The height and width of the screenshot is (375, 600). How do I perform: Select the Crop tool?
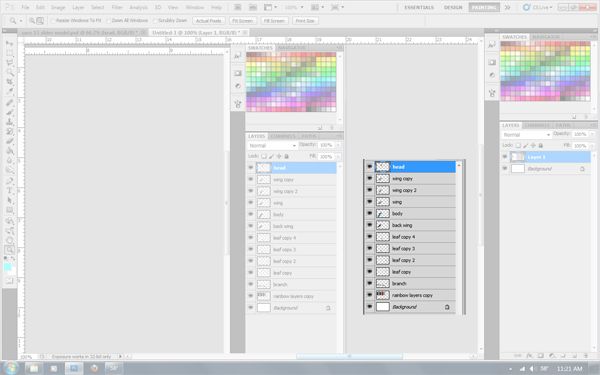(9, 82)
